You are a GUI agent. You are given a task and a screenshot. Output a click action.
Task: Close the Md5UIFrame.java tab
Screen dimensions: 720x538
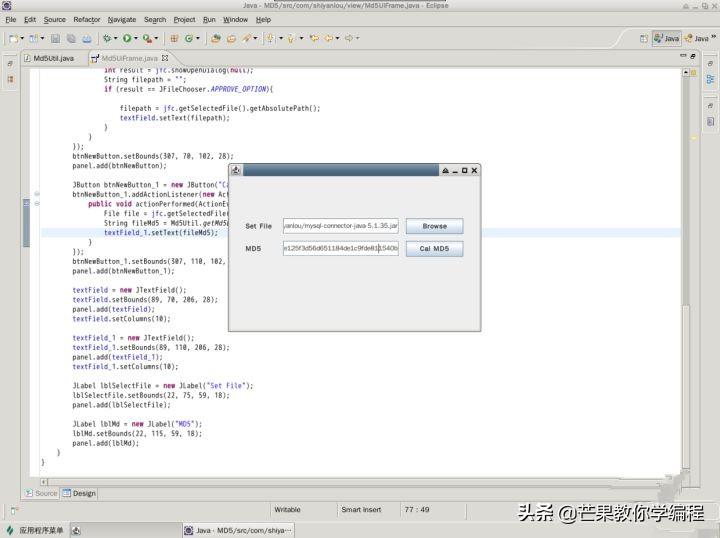point(165,58)
